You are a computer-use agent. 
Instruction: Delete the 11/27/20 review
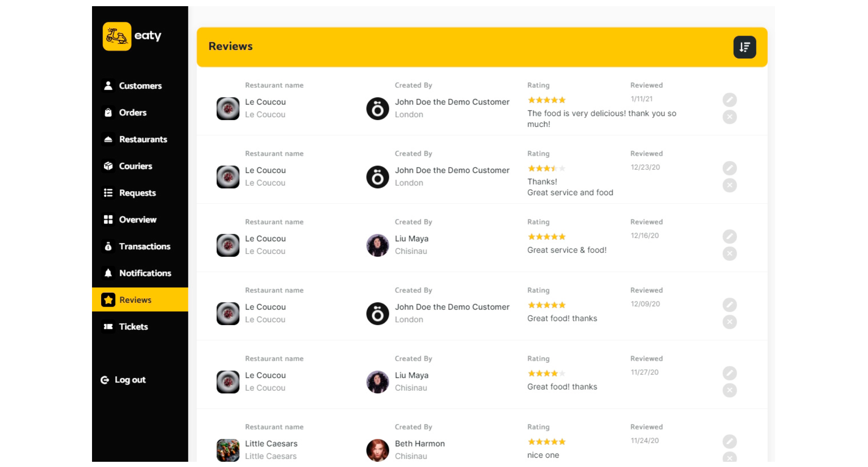(x=729, y=390)
